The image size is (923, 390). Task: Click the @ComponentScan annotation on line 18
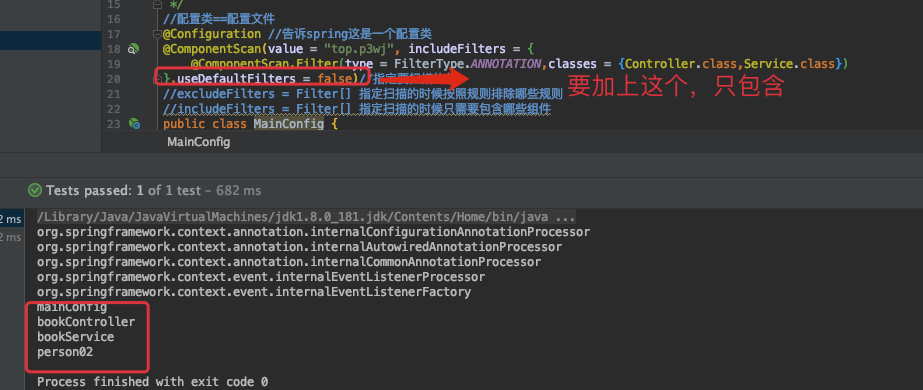[213, 49]
